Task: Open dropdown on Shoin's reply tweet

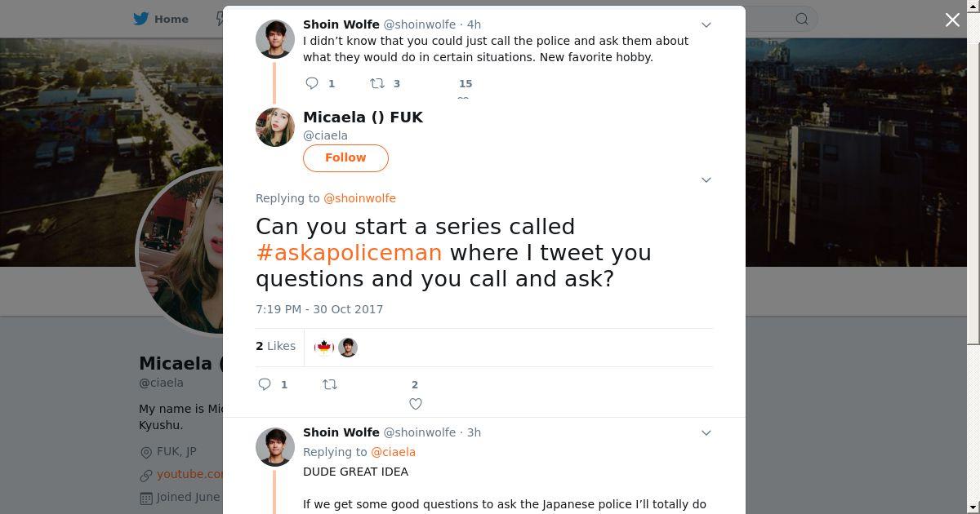Action: click(x=706, y=432)
